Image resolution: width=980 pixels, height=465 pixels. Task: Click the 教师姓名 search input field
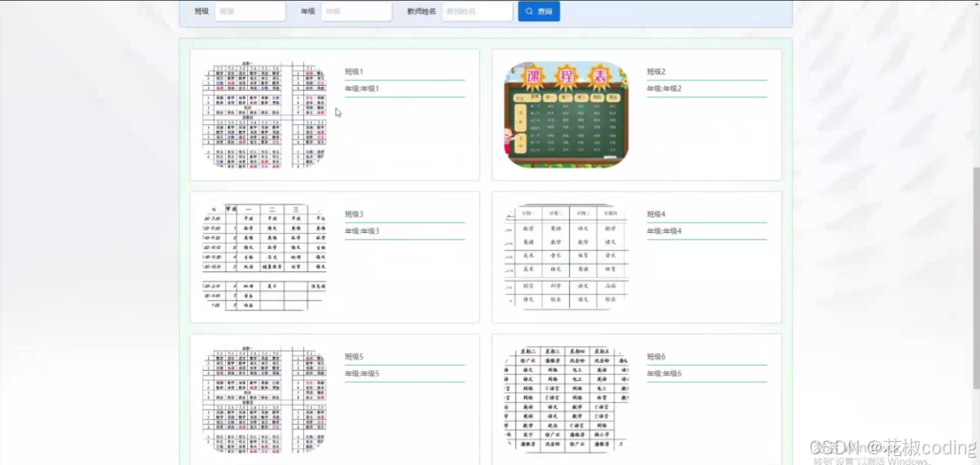tap(477, 12)
